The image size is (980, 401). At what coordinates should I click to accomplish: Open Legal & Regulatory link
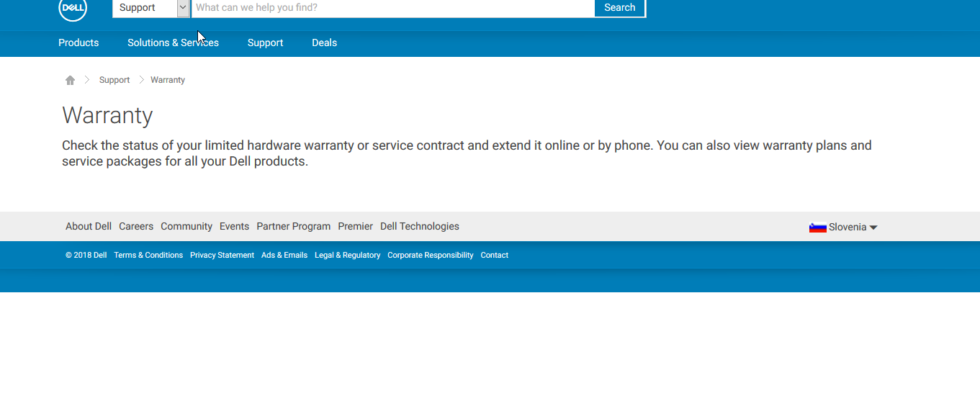pyautogui.click(x=347, y=255)
